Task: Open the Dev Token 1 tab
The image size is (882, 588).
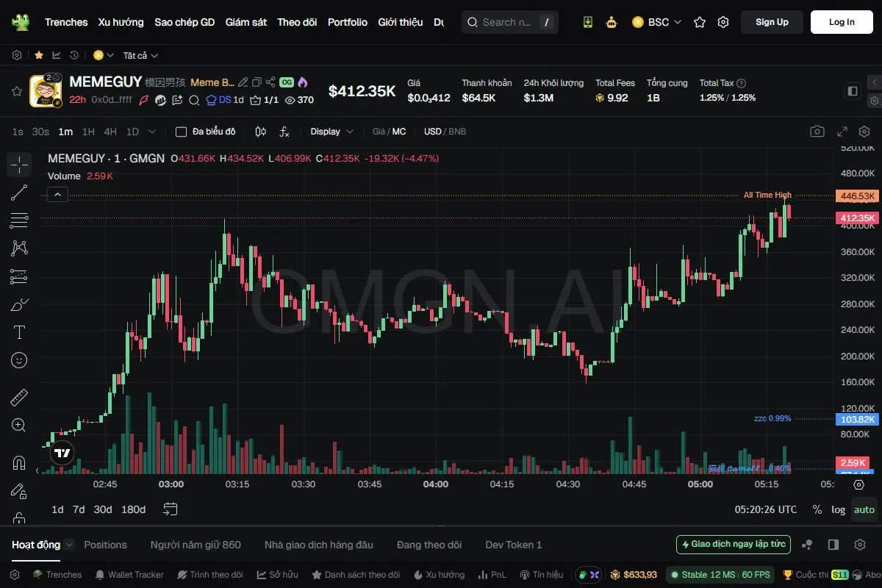Action: 514,545
